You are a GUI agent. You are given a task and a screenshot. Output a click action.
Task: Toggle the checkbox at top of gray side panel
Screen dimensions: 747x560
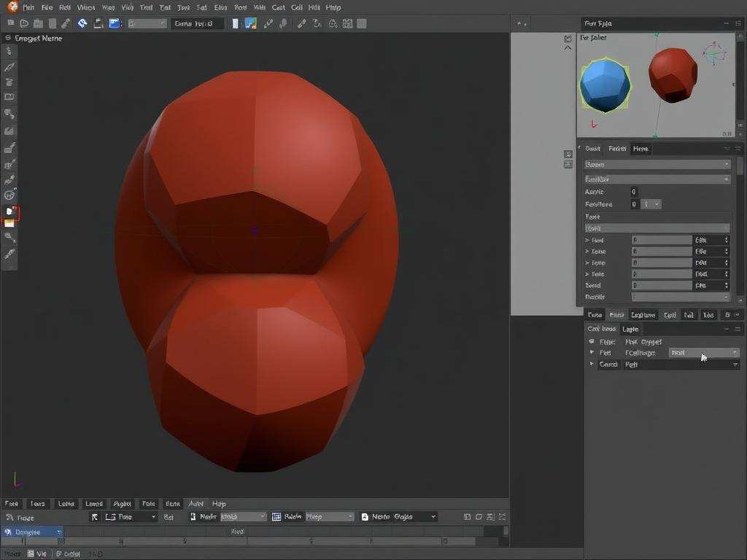[568, 38]
